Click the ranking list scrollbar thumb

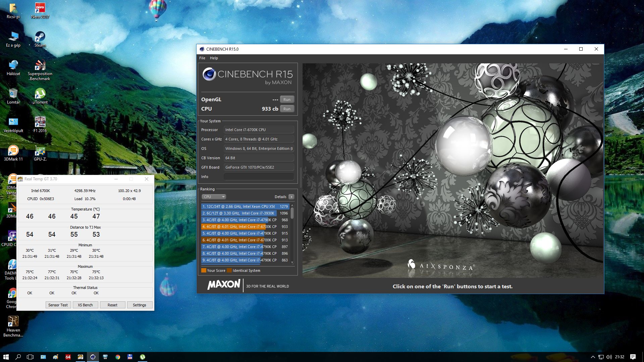pyautogui.click(x=292, y=213)
